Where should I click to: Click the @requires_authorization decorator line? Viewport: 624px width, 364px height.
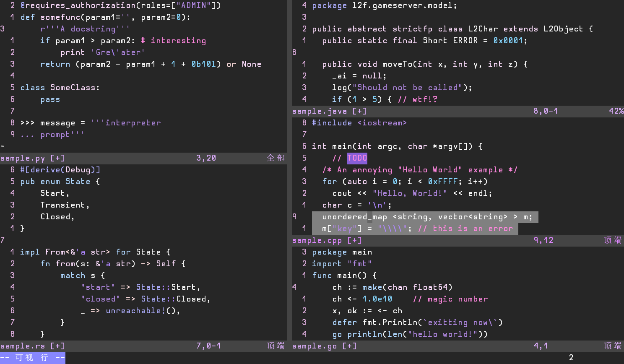[x=121, y=5]
